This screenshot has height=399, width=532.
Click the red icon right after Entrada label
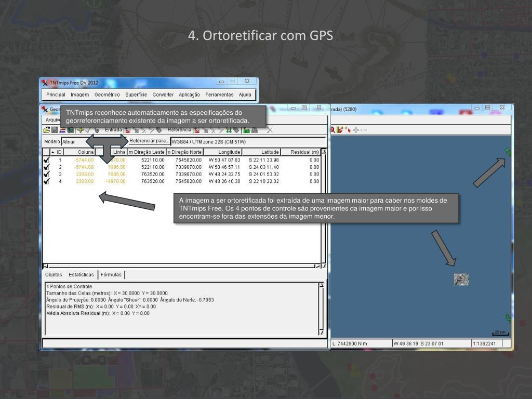click(128, 130)
